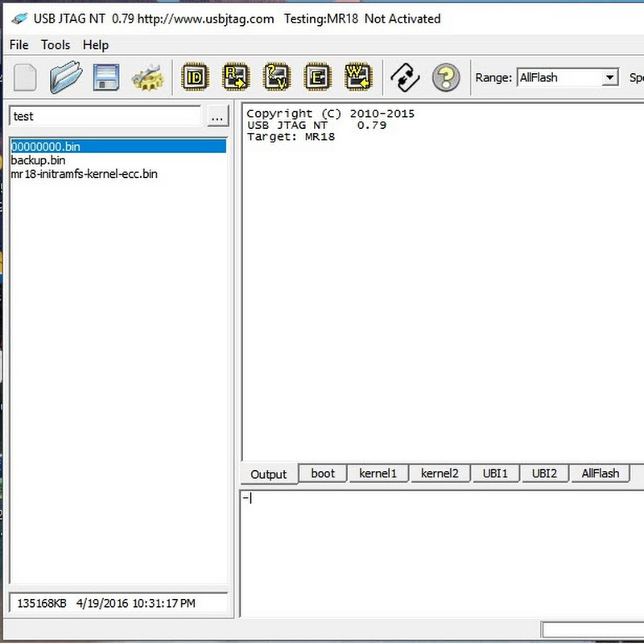This screenshot has width=644, height=644.
Task: Save with the floppy disk icon
Action: 106,77
